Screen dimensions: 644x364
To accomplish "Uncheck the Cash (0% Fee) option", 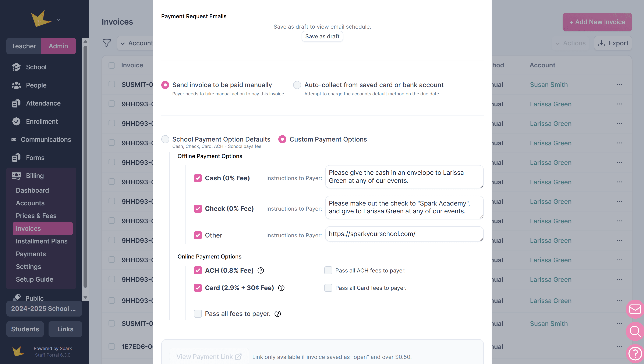I will click(198, 178).
